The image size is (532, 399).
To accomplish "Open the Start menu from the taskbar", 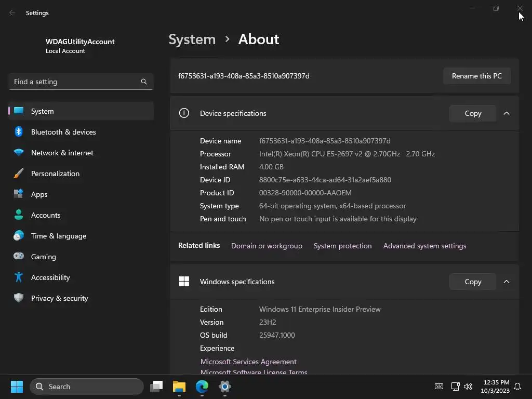I will [17, 387].
